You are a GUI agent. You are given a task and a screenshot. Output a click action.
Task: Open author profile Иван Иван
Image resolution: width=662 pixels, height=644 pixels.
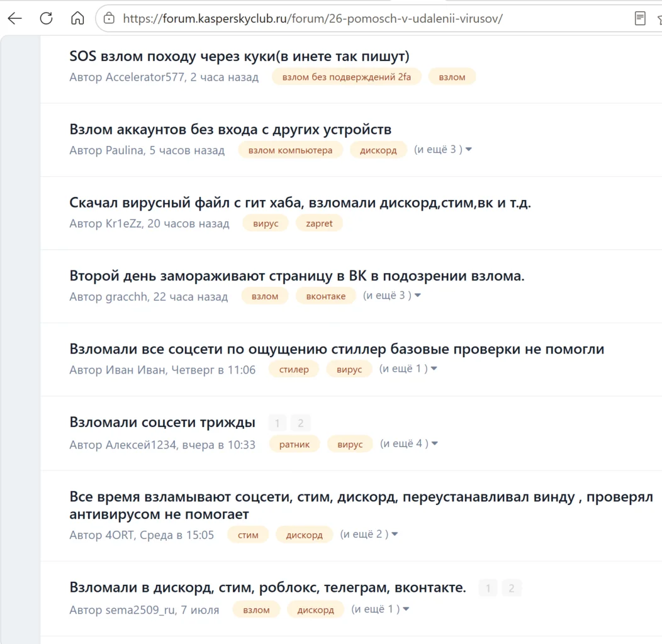[135, 370]
